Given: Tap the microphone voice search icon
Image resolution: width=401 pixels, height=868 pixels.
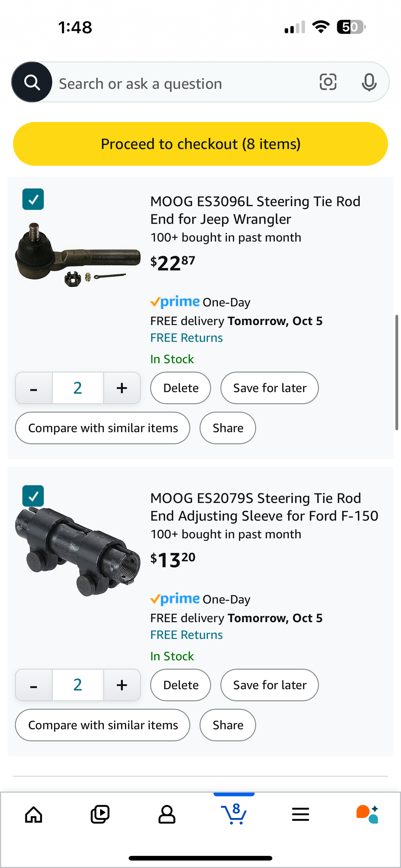Looking at the screenshot, I should tap(369, 82).
